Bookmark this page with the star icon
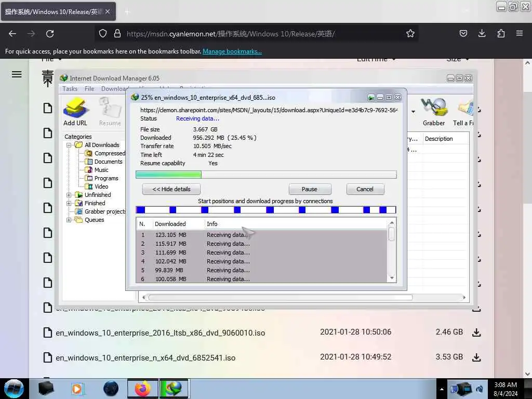 coord(410,33)
